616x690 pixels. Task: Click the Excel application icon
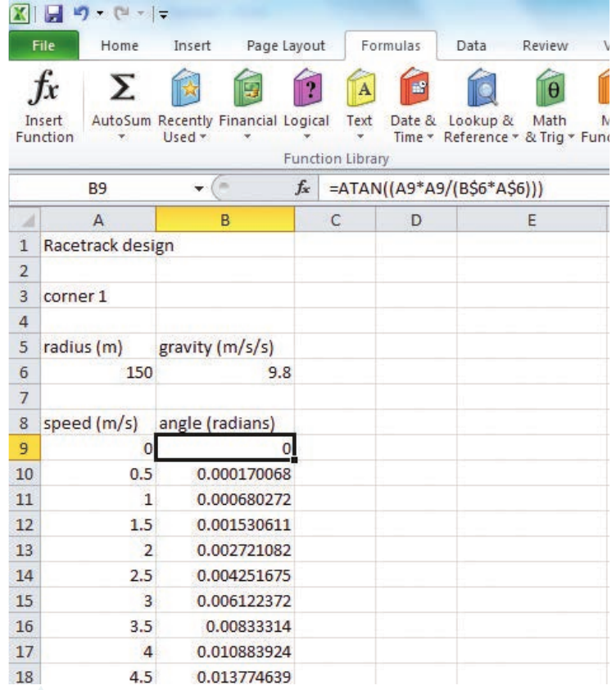(x=20, y=14)
